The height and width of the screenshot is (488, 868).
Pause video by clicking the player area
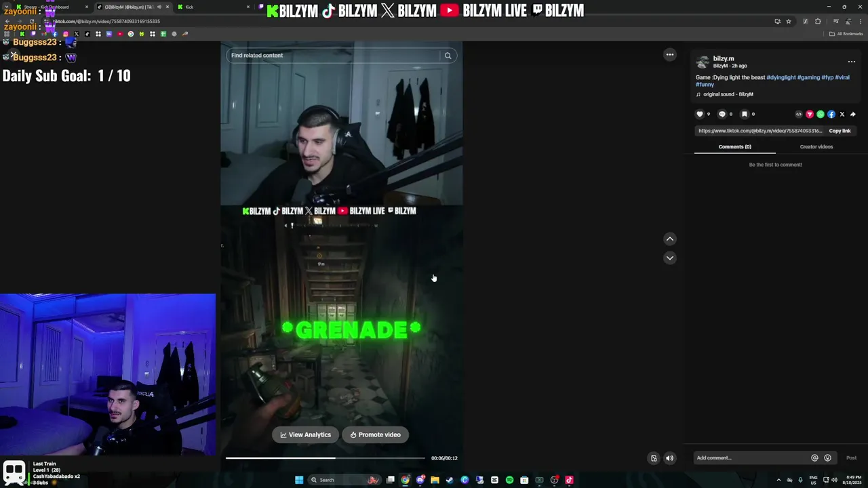[x=341, y=258]
